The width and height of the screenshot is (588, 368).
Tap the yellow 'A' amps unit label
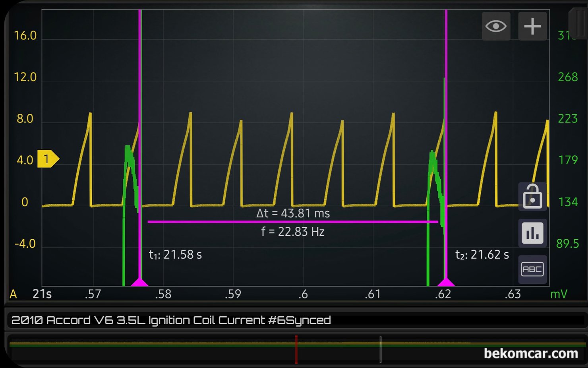tap(13, 294)
